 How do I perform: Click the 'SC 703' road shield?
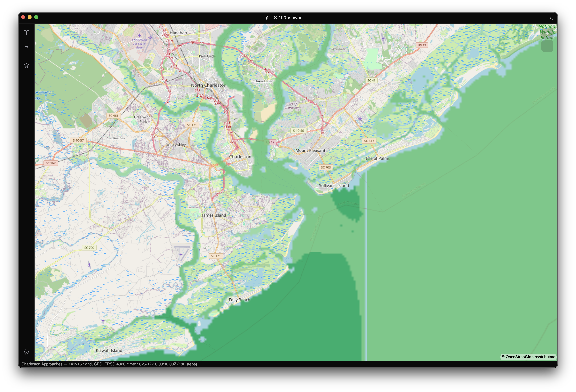[x=326, y=167]
